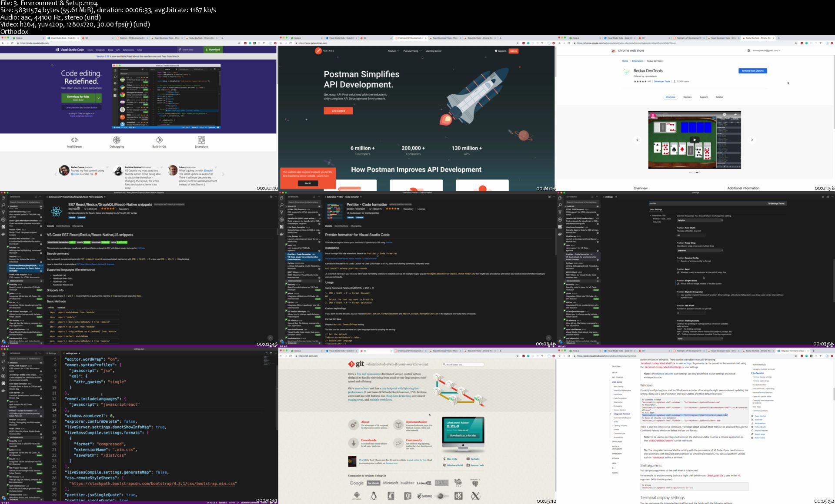This screenshot has width=835, height=504.
Task: Open the Chrome Web Store settings gear
Action: [x=748, y=50]
